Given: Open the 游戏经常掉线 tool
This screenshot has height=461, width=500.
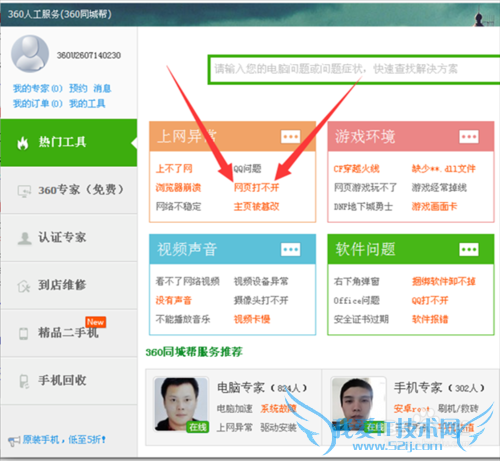Looking at the screenshot, I should [x=439, y=188].
